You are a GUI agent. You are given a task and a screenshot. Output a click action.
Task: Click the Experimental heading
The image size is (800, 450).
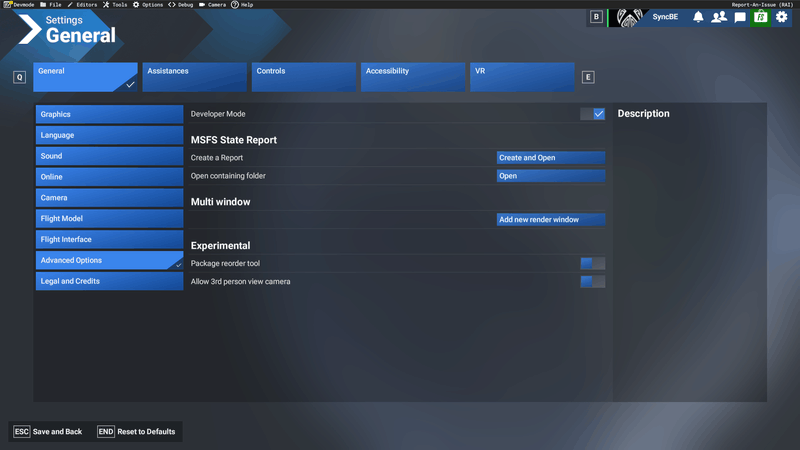pyautogui.click(x=220, y=245)
